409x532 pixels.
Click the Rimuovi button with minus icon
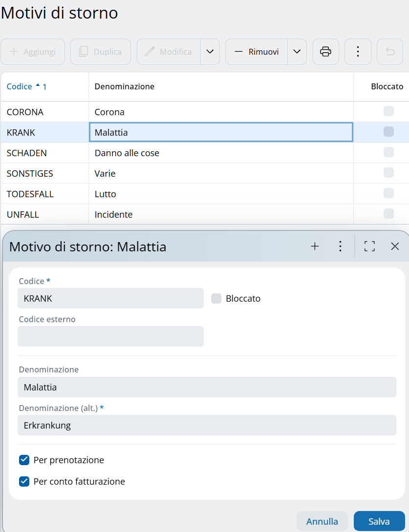[257, 52]
